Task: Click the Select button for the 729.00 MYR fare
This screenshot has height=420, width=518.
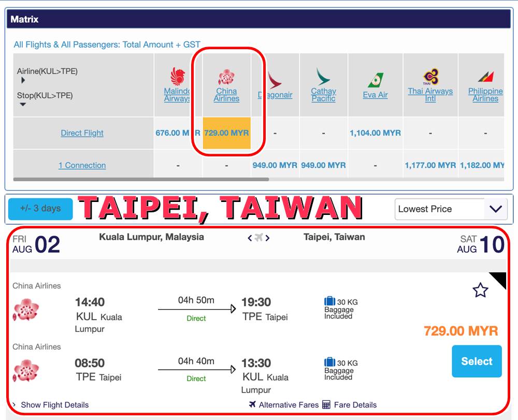Action: [x=477, y=361]
